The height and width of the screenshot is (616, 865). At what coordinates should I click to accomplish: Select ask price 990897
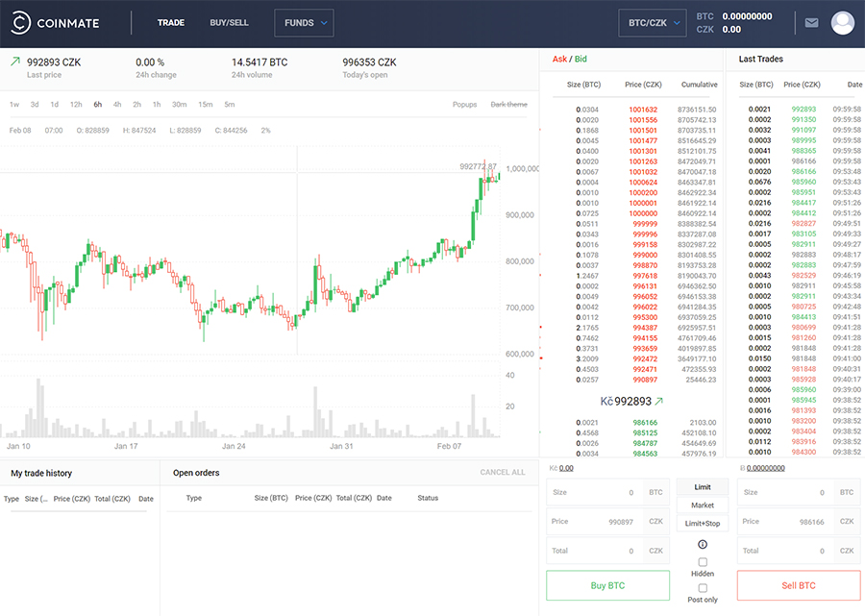click(644, 380)
